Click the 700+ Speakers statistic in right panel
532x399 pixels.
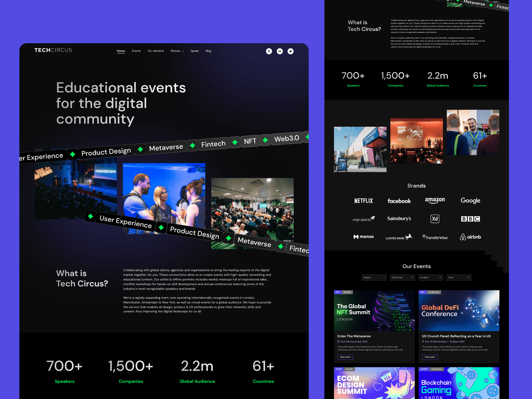tap(353, 79)
